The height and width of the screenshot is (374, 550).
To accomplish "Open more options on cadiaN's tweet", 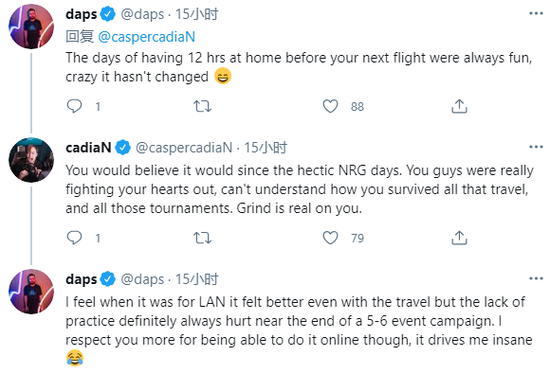I will [536, 147].
